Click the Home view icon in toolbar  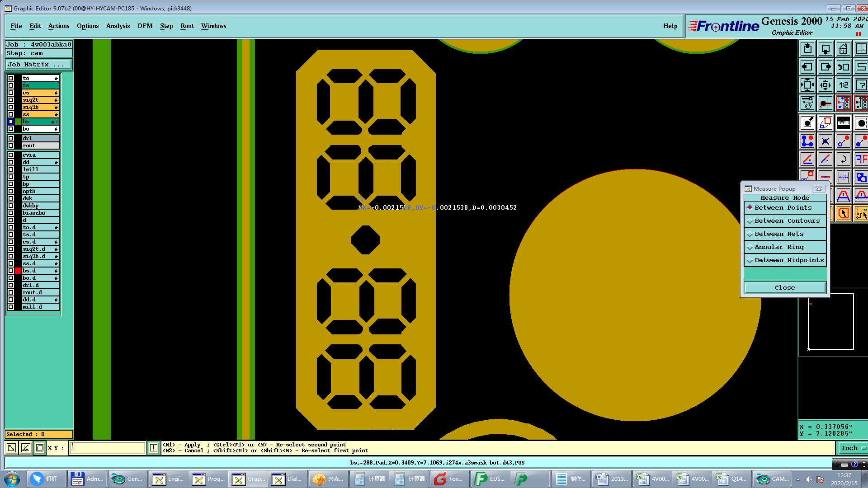pyautogui.click(x=843, y=49)
